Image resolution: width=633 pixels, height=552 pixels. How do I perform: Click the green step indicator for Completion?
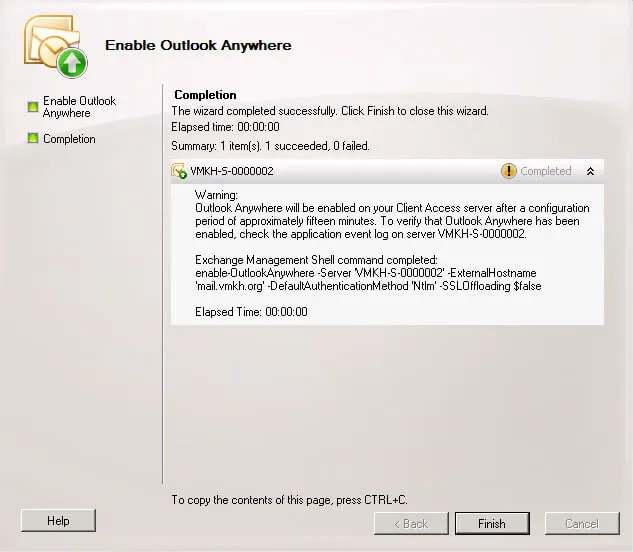tap(33, 139)
